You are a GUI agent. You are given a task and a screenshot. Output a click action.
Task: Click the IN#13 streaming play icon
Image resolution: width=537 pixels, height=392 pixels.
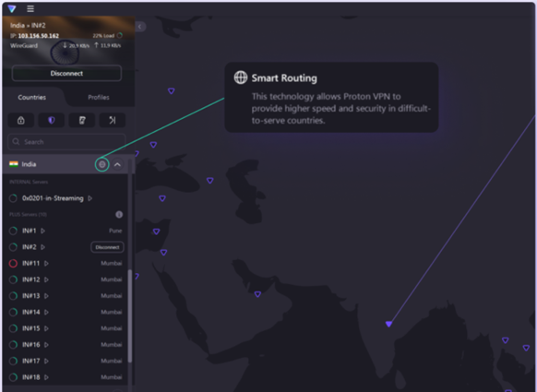click(46, 296)
